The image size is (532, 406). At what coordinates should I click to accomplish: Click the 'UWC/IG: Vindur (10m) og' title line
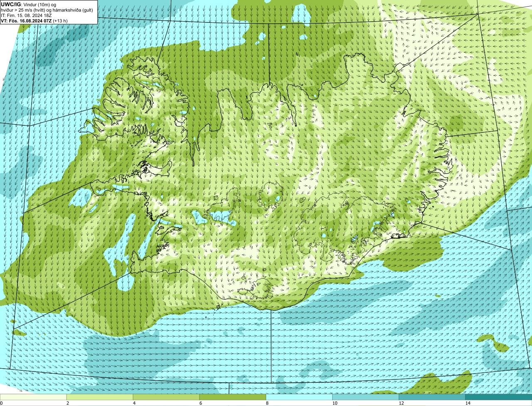coord(29,4)
